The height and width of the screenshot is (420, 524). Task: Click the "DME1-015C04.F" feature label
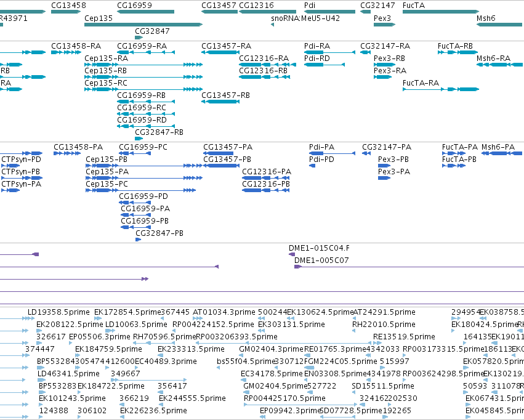click(319, 248)
